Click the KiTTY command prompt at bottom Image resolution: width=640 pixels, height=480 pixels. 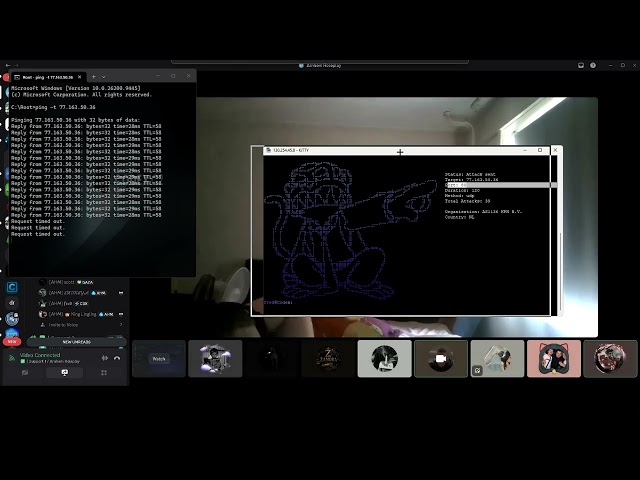click(278, 302)
